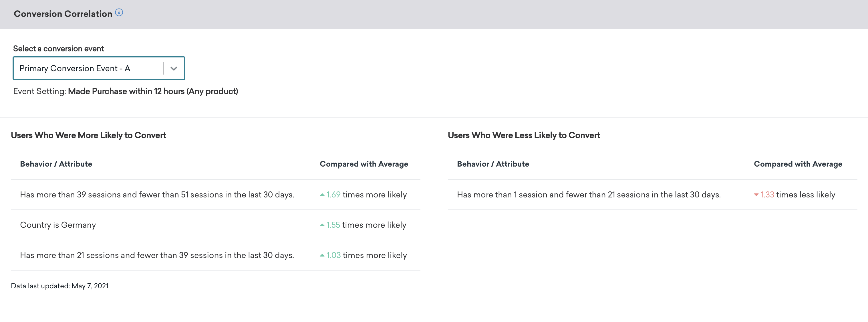The image size is (868, 322).
Task: Click the Made Purchase within 12 hours text
Action: click(x=153, y=91)
